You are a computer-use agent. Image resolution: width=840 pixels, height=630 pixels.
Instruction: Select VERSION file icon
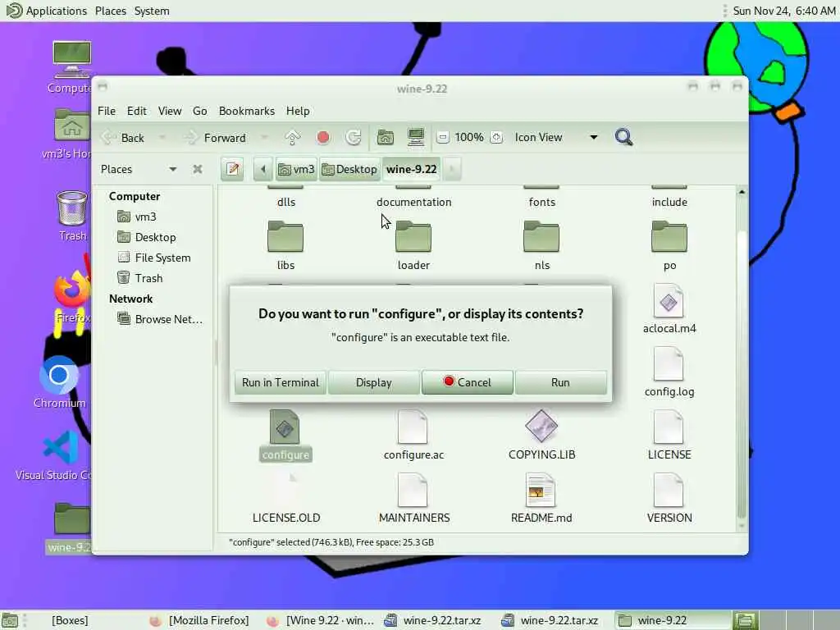[x=669, y=491]
